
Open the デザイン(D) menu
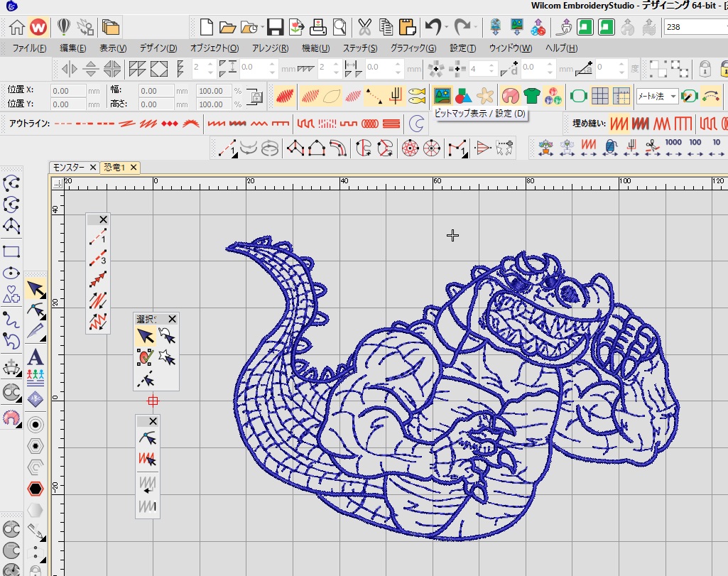click(158, 48)
